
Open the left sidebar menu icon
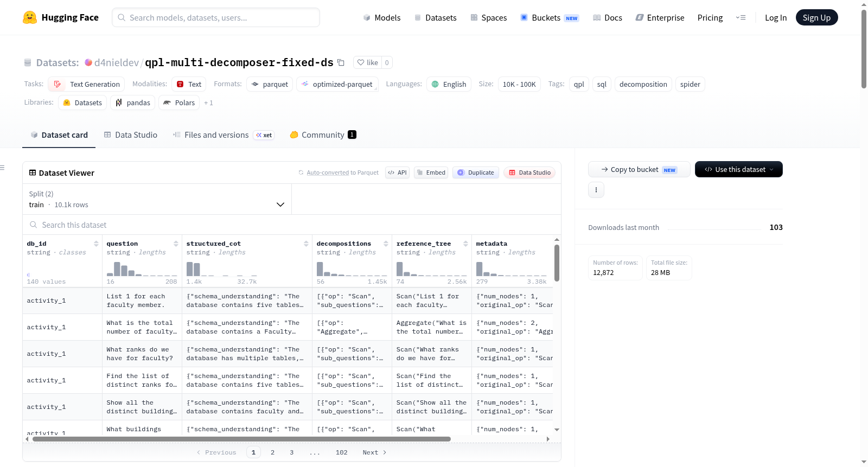(x=3, y=168)
